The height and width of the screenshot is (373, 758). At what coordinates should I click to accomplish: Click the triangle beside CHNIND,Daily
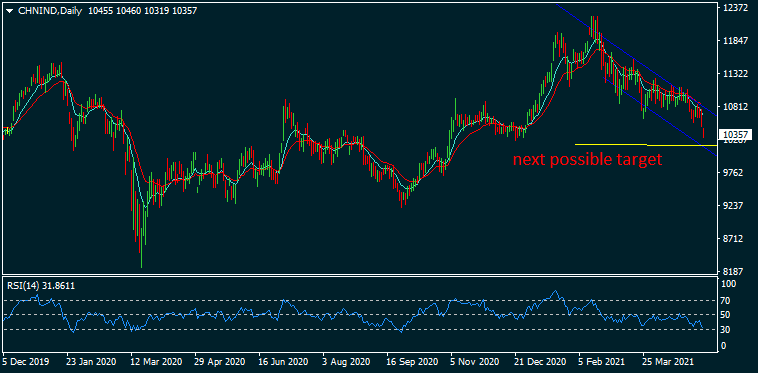(10, 10)
